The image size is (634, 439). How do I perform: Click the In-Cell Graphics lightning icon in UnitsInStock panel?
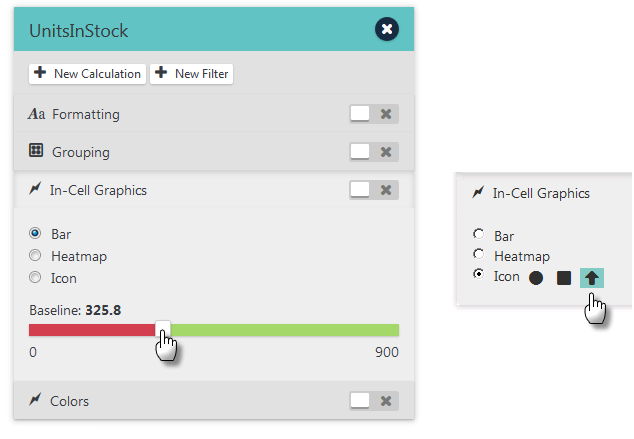click(x=35, y=188)
